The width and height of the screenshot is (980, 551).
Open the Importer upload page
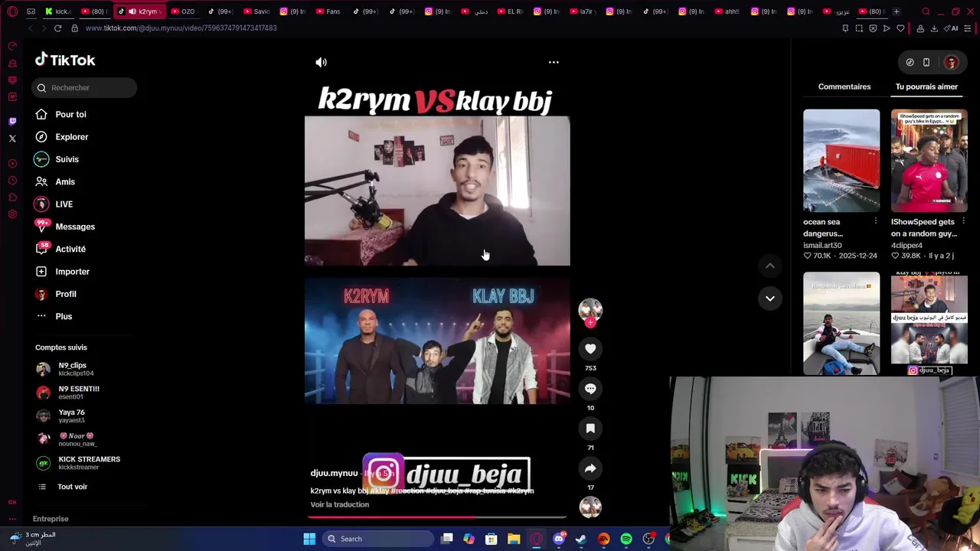coord(72,272)
